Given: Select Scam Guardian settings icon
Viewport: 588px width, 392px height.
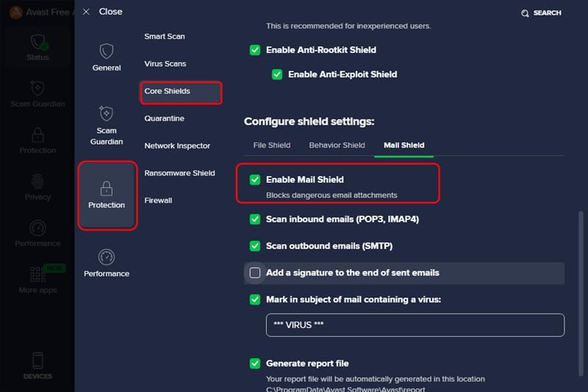Looking at the screenshot, I should click(107, 114).
